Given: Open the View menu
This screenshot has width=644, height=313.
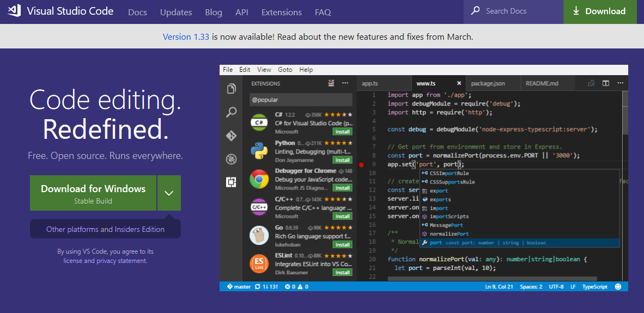Looking at the screenshot, I should click(264, 70).
